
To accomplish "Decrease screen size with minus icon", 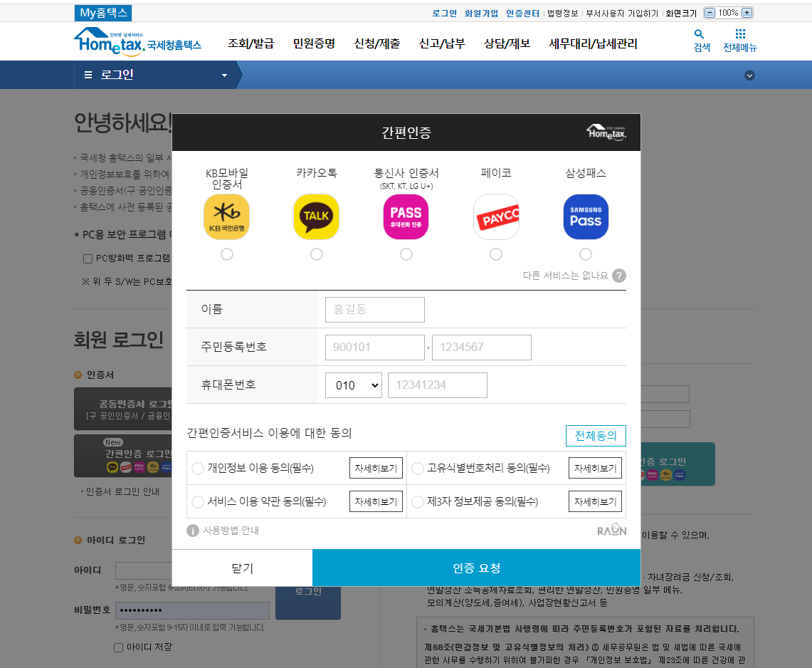I will click(x=710, y=13).
